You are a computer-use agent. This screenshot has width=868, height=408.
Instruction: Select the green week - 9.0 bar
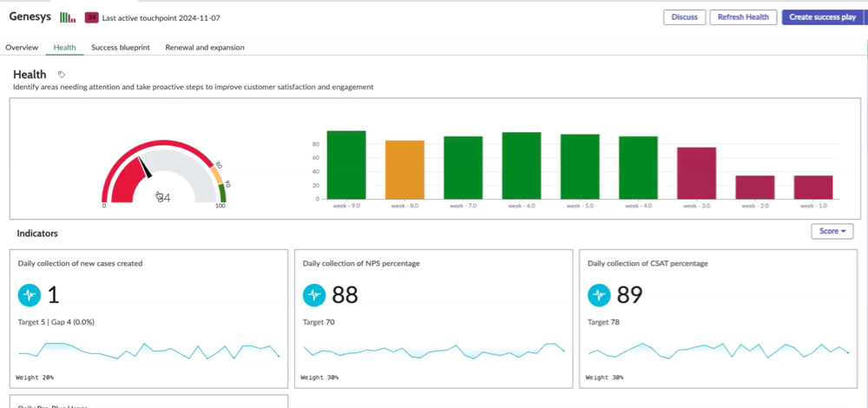(x=346, y=165)
